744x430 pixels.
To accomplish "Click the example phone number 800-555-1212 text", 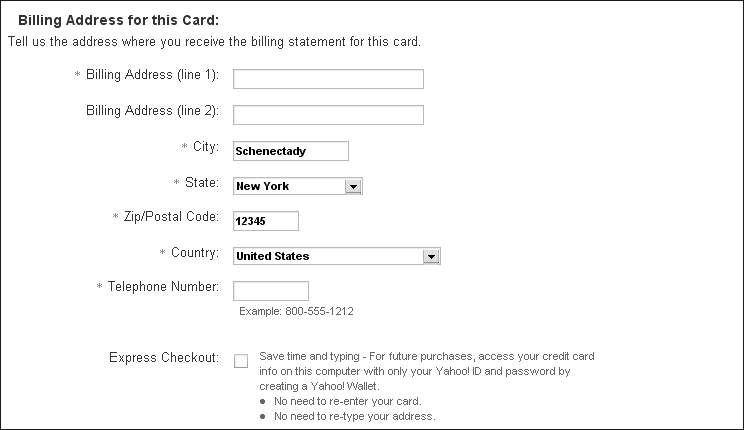I will pyautogui.click(x=296, y=311).
